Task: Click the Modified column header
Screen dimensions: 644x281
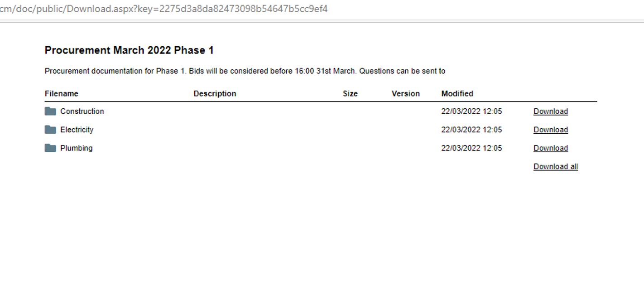Action: pos(457,93)
